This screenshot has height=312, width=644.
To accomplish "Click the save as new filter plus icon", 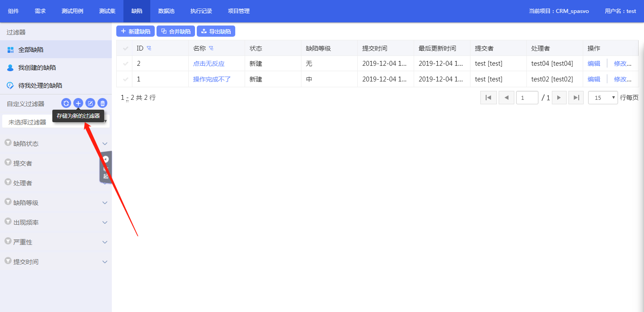I will pos(78,103).
